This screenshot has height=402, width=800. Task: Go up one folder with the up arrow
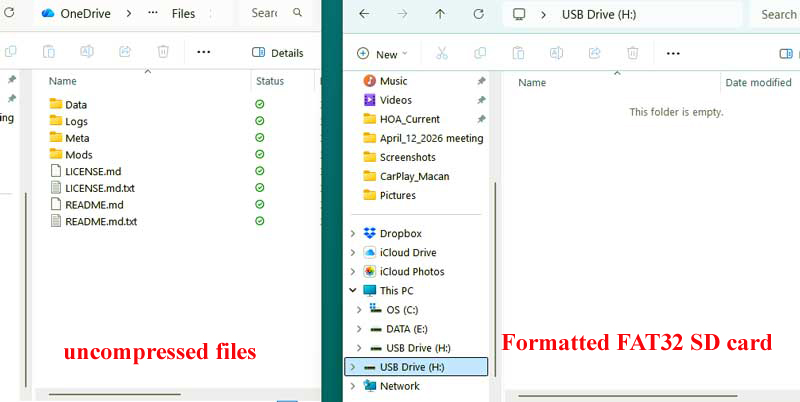(x=440, y=14)
